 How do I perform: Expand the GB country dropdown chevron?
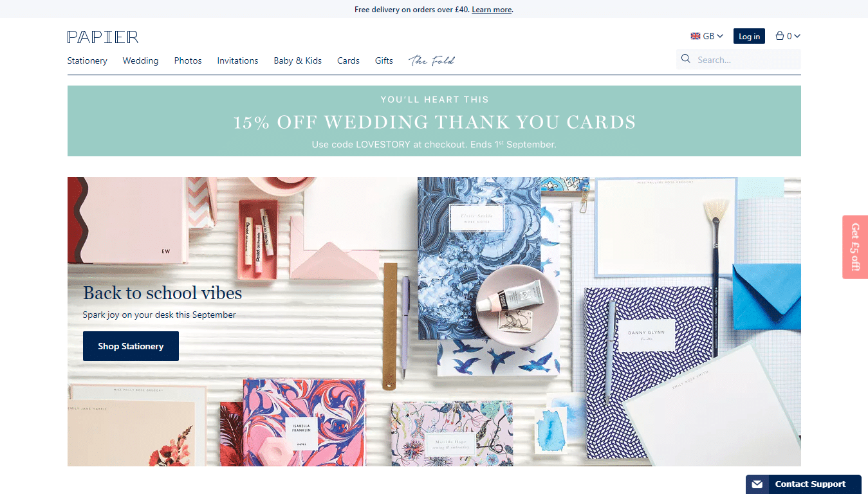[x=720, y=36]
